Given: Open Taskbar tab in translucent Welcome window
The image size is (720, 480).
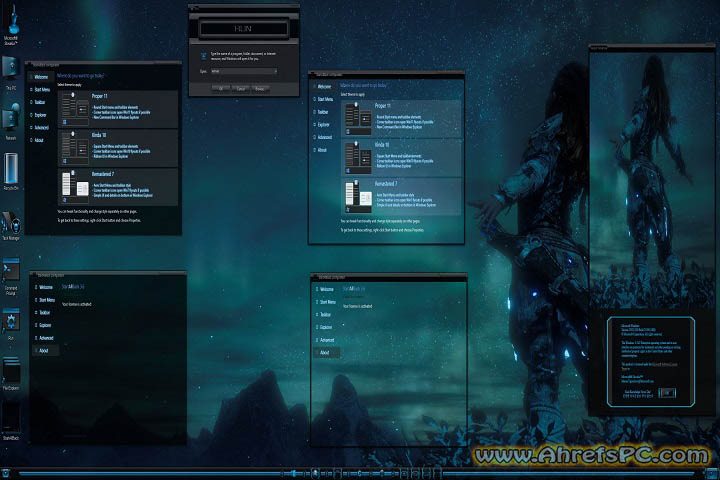Looking at the screenshot, I should 323,112.
